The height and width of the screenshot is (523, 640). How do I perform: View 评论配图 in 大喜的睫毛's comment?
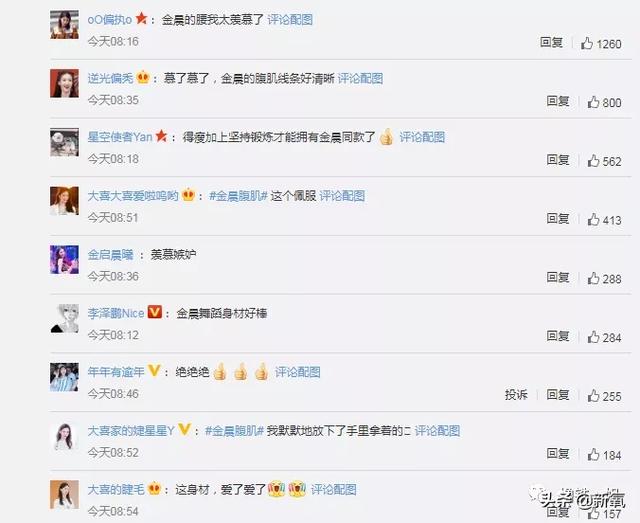pyautogui.click(x=333, y=490)
